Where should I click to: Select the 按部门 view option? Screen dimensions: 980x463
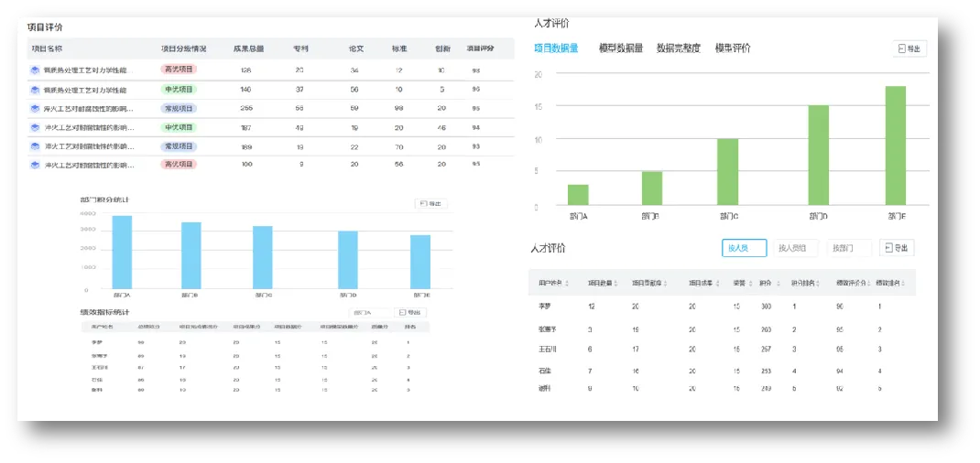point(849,248)
